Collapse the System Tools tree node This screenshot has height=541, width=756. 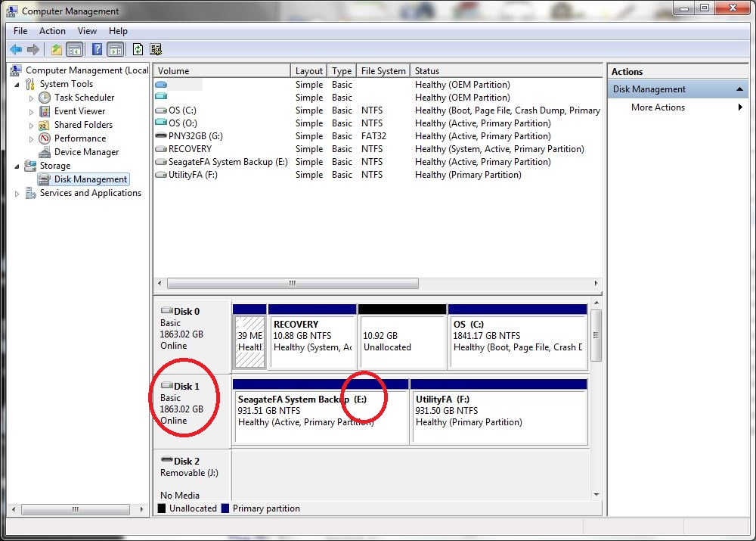[17, 85]
